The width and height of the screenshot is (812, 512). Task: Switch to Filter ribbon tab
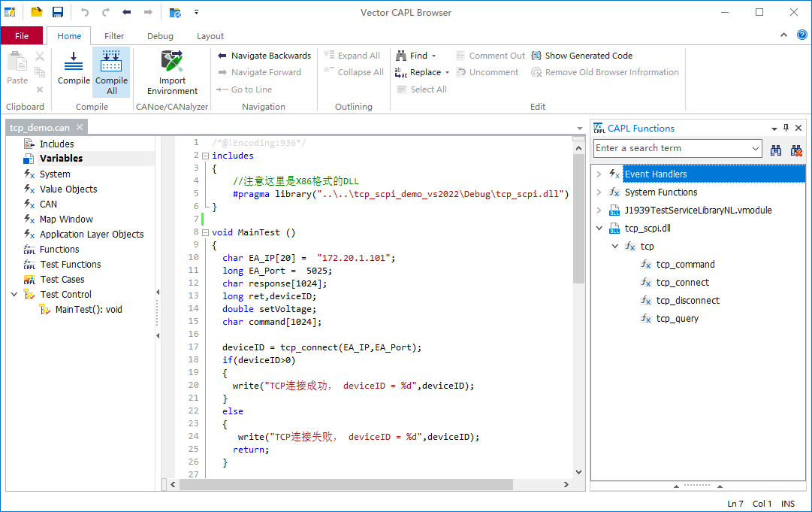(x=114, y=36)
